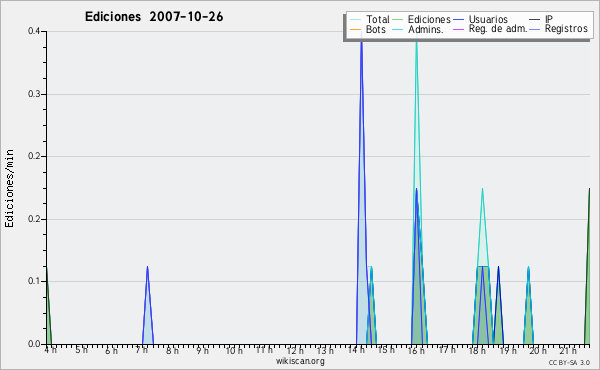This screenshot has width=600, height=370.
Task: Click the 14 h axis label
Action: tap(356, 350)
